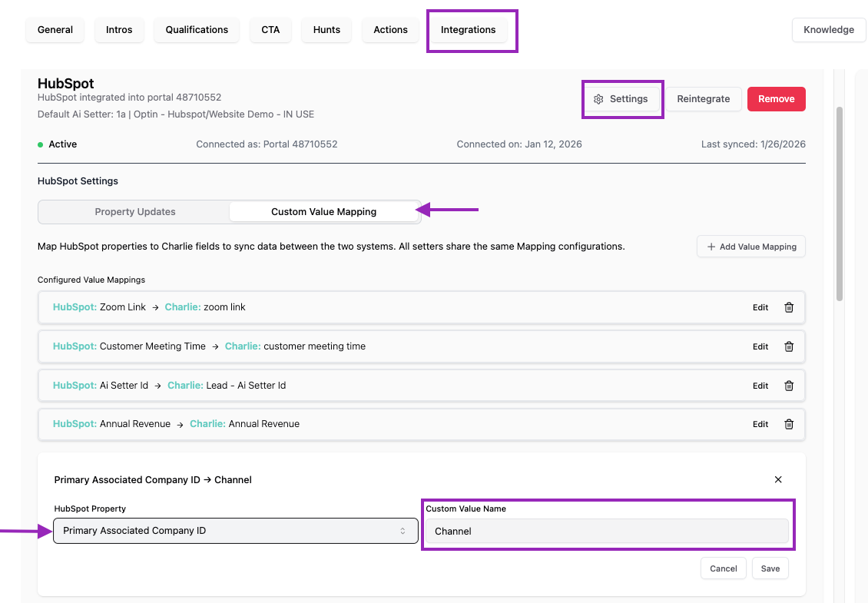Viewport: 868px width, 603px height.
Task: Select Custom Value Mapping segment
Action: (324, 212)
